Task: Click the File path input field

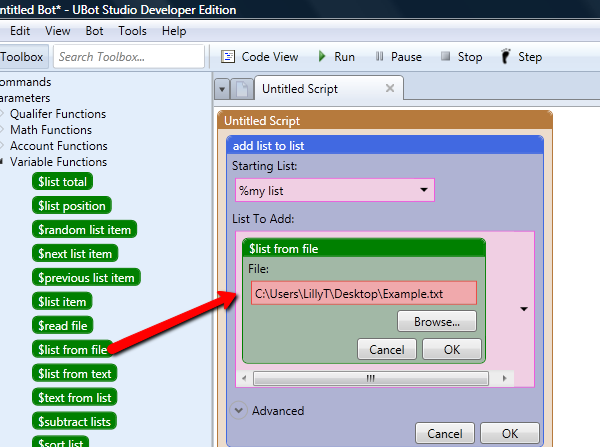Action: point(364,293)
